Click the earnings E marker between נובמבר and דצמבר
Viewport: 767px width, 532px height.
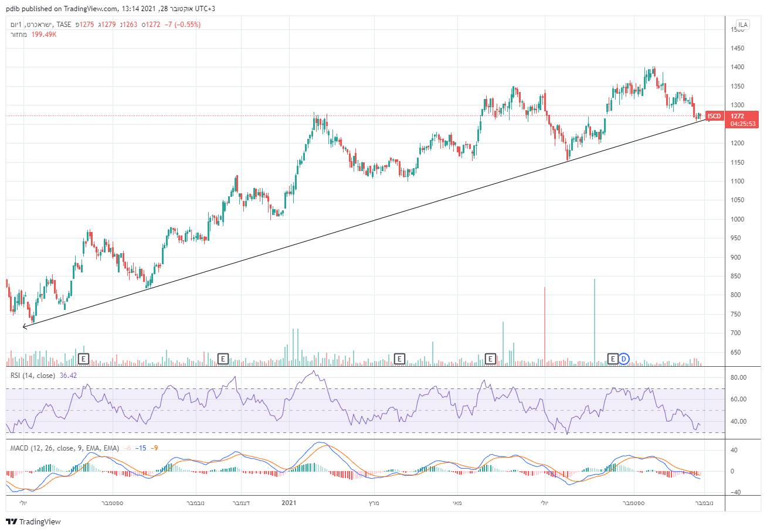[222, 358]
